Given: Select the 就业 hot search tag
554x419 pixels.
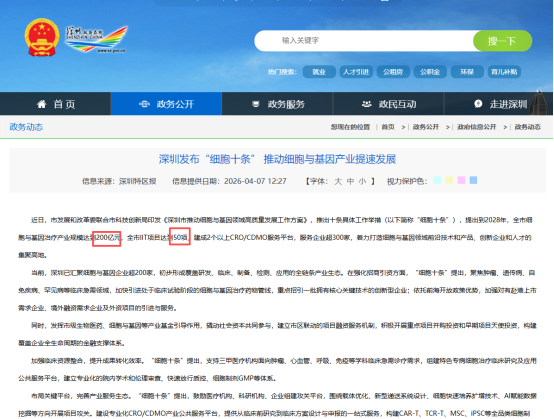Looking at the screenshot, I should coord(319,72).
